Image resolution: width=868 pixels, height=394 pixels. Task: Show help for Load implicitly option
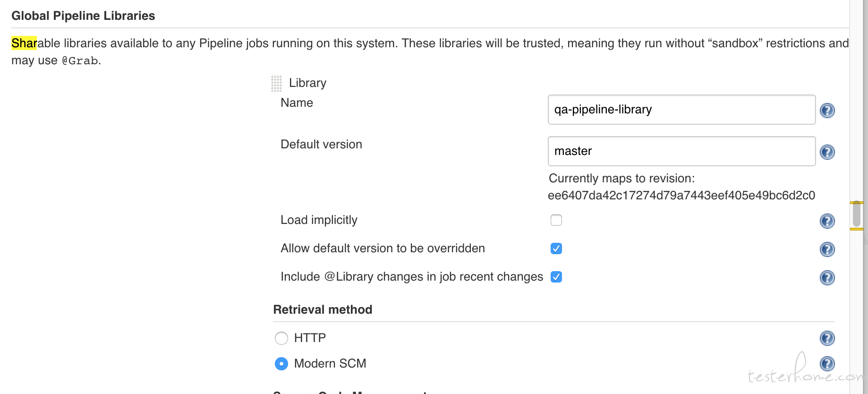coord(827,221)
